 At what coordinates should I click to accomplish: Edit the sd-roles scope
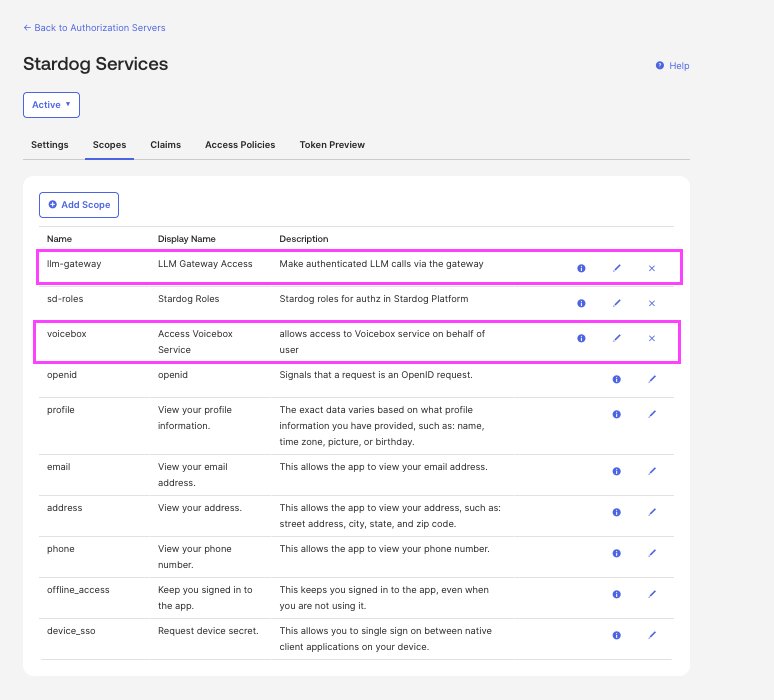pyautogui.click(x=617, y=303)
